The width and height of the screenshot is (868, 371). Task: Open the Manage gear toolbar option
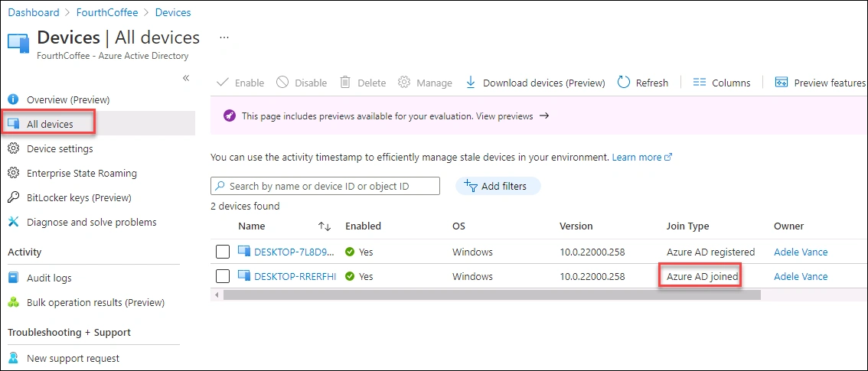tap(425, 83)
